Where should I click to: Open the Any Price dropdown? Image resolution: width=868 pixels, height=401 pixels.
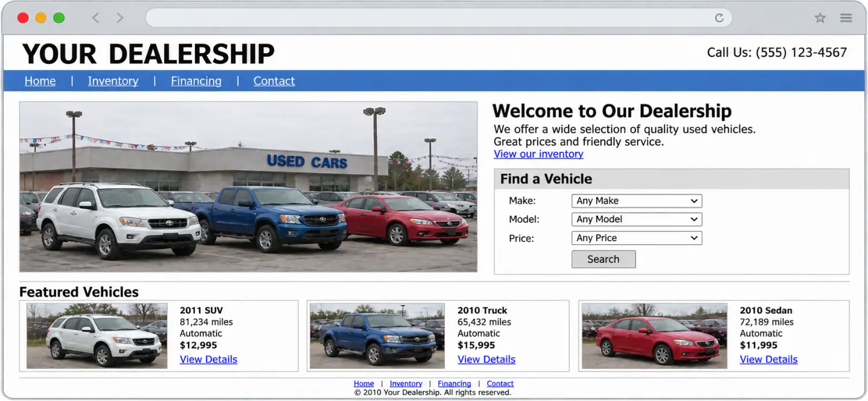coord(637,238)
